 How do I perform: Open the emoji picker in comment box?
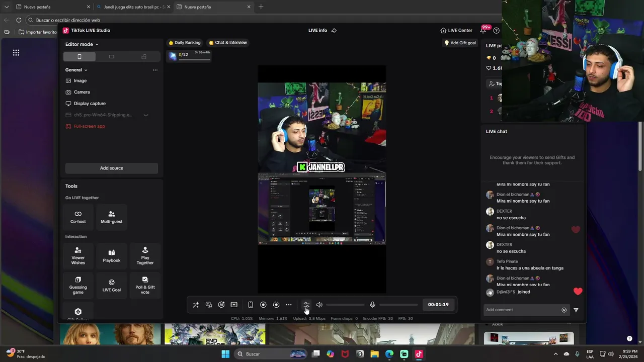(x=564, y=310)
